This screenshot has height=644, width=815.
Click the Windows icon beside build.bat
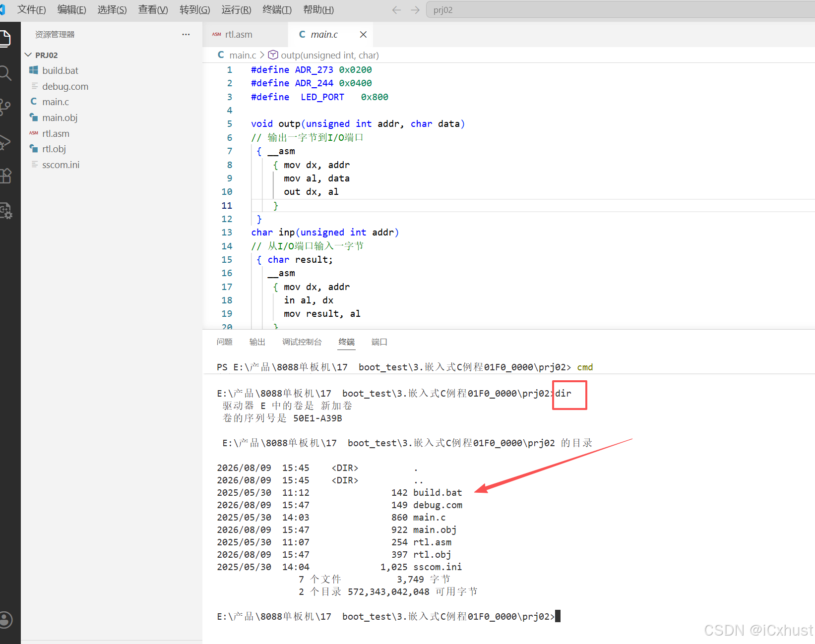pos(34,70)
